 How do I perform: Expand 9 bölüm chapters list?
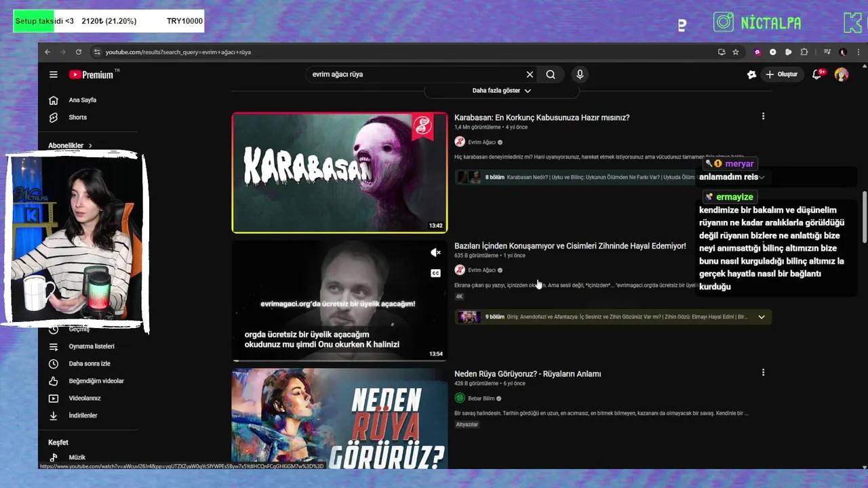[x=762, y=317]
